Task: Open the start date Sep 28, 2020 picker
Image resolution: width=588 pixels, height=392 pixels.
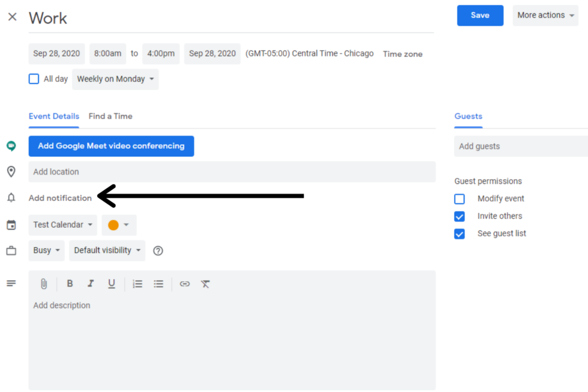Action: (57, 53)
